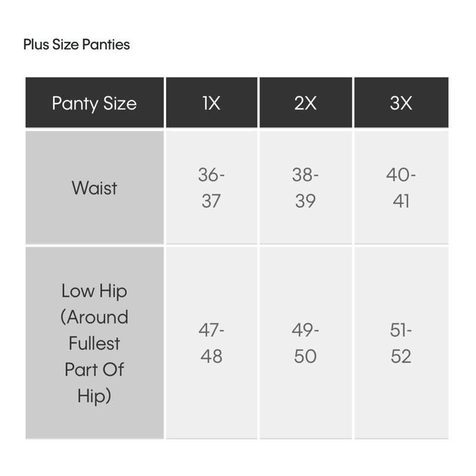The width and height of the screenshot is (476, 476).
Task: Click the Plus Size Panties heading
Action: click(77, 45)
